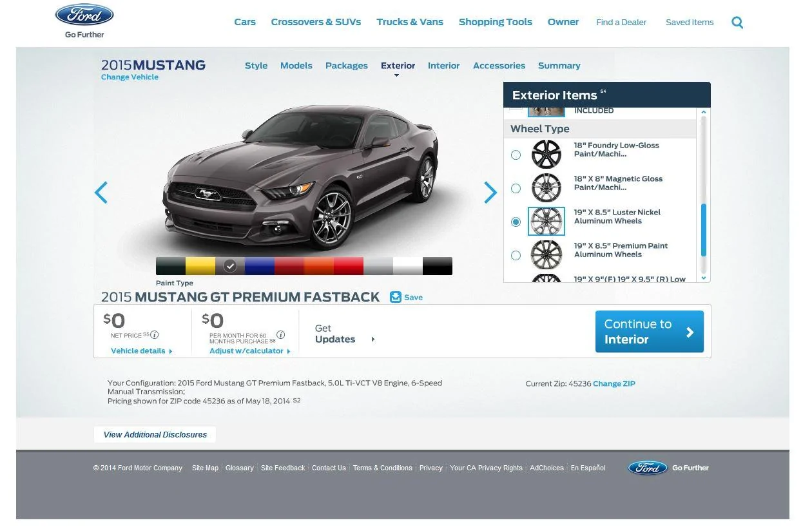Screen dimensions: 812x527
Task: Go to the Summary tab
Action: (x=559, y=66)
